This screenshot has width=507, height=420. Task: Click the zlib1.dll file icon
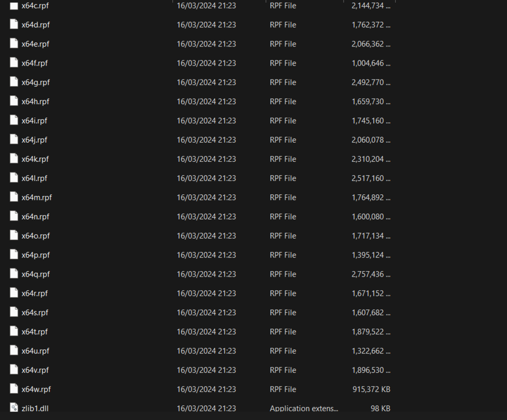click(x=15, y=408)
